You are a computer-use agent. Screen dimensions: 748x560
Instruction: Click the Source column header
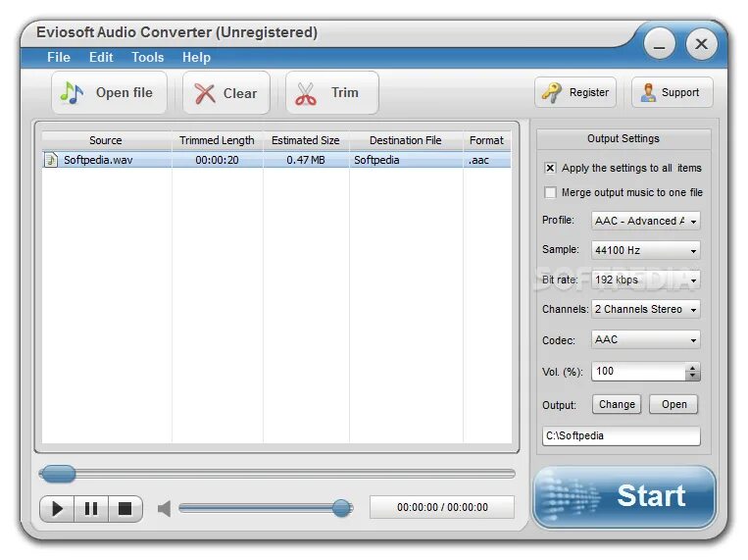[x=106, y=140]
